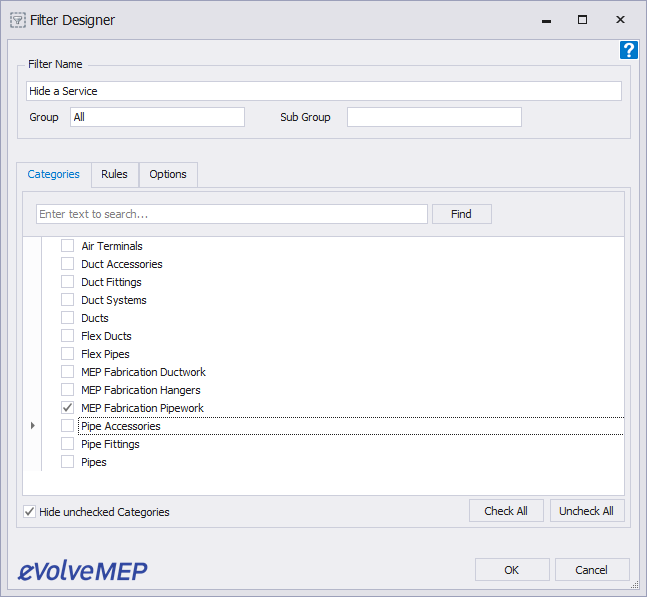Image resolution: width=647 pixels, height=597 pixels.
Task: Click the row indicator arrow beside Pipe Accessories
Action: click(33, 425)
